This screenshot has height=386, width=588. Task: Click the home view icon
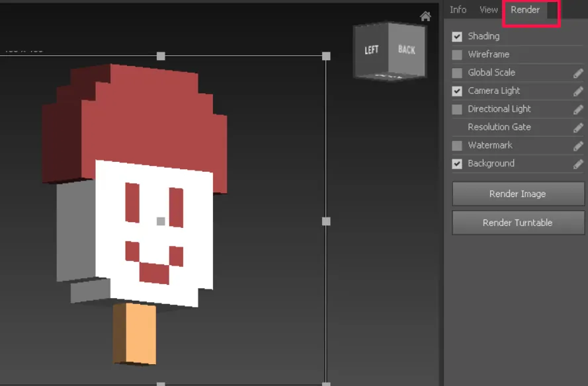[x=425, y=16]
